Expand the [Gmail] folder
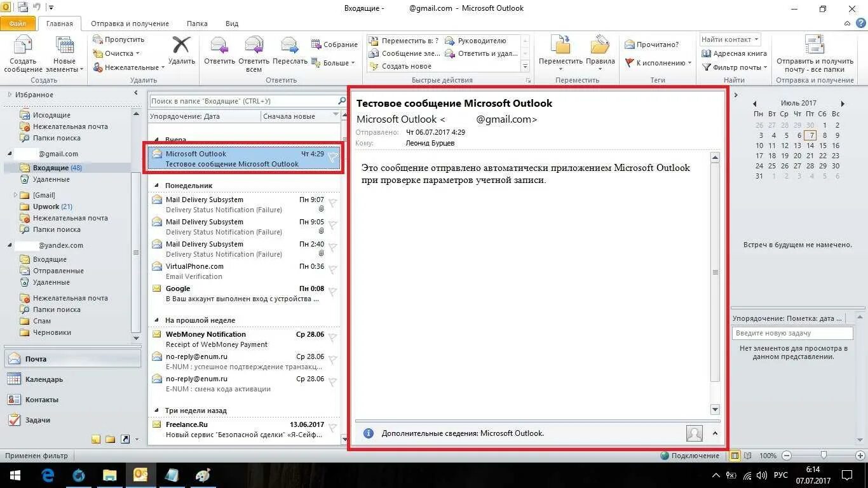The image size is (868, 488). point(15,195)
